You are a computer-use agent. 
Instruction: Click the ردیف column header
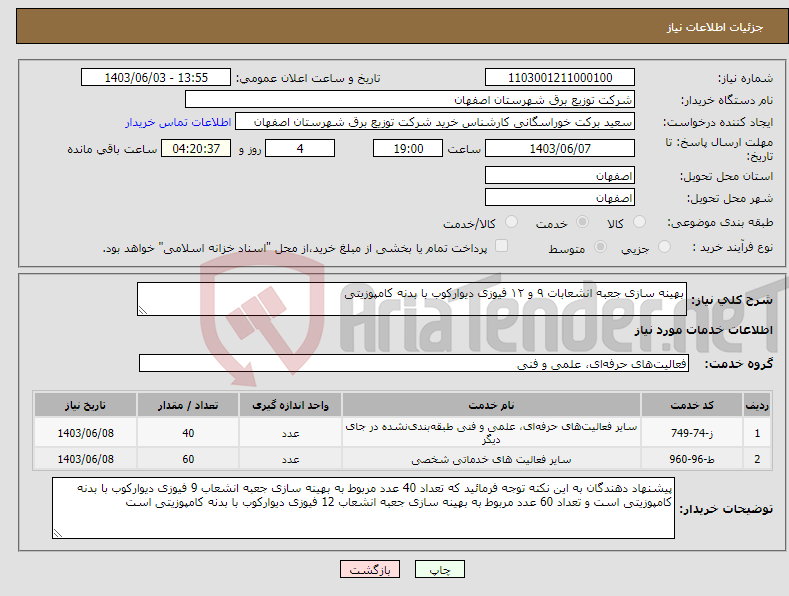tap(757, 405)
